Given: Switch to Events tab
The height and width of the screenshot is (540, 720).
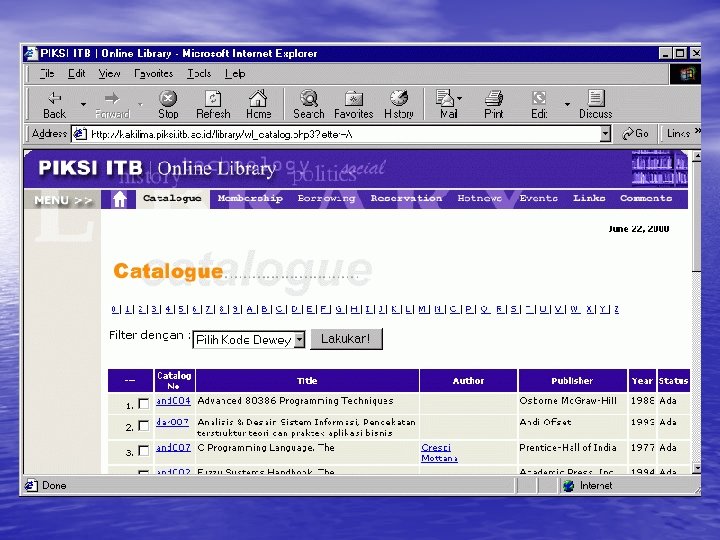Looking at the screenshot, I should pos(539,198).
